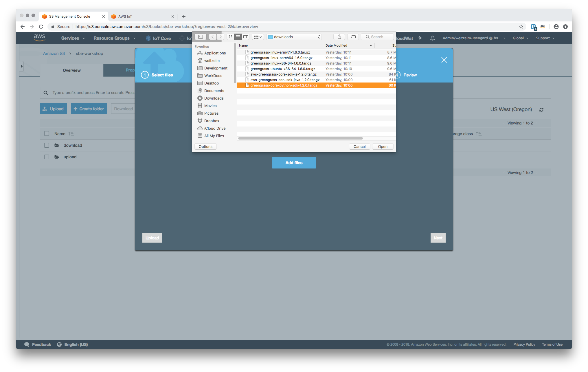The image size is (588, 372).
Task: Open the Overview tab in bucket
Action: tap(72, 70)
